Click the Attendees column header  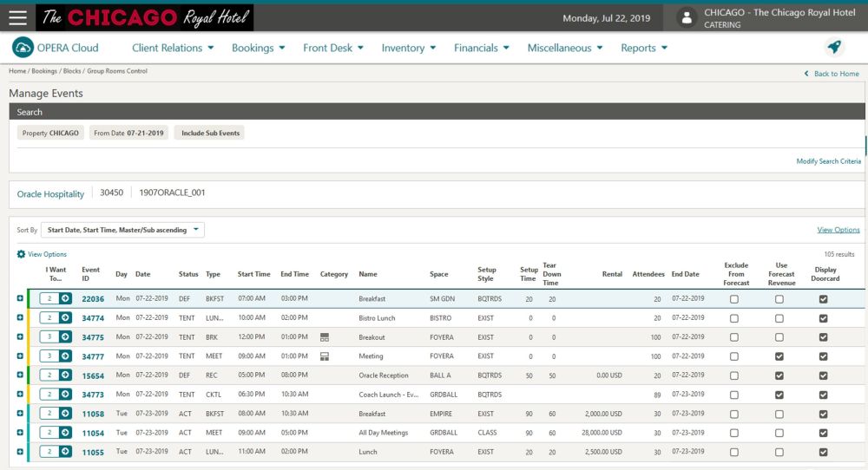pyautogui.click(x=648, y=274)
